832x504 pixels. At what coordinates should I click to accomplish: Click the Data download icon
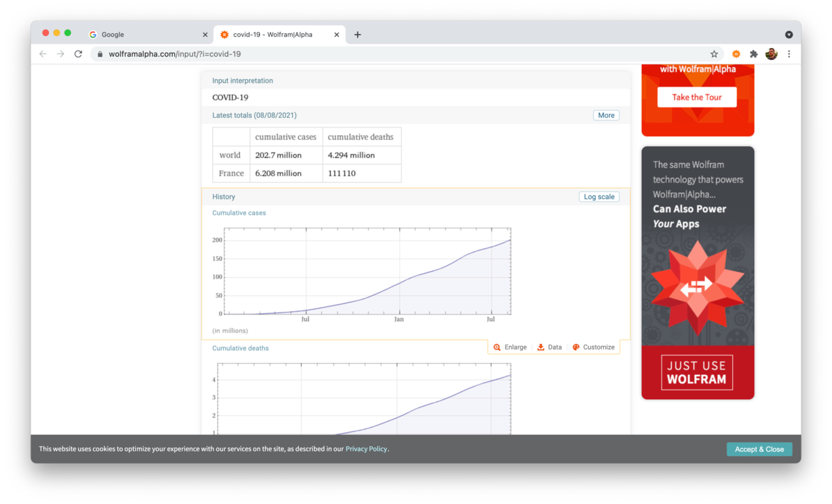(541, 347)
